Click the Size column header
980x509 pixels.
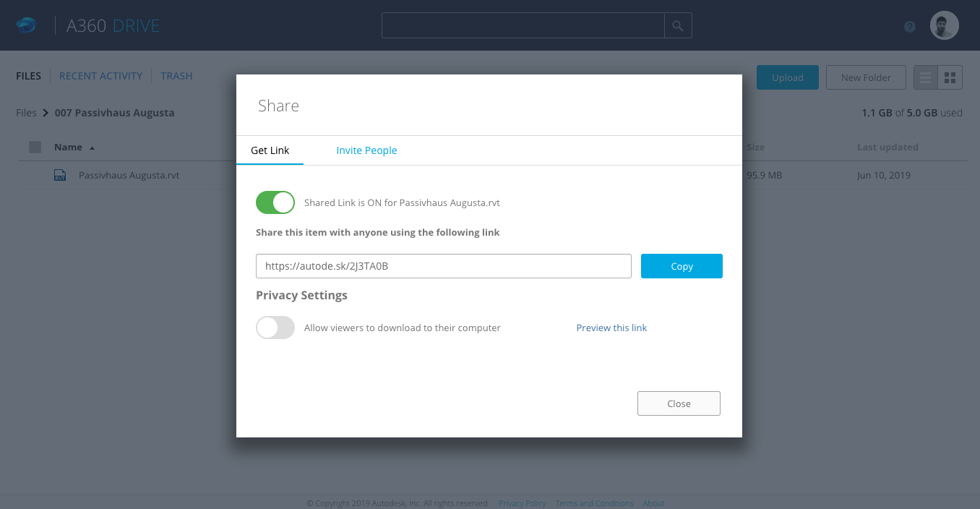[x=755, y=147]
